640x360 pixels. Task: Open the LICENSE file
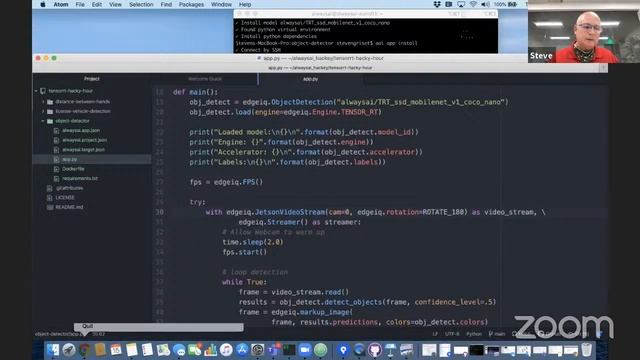click(65, 198)
